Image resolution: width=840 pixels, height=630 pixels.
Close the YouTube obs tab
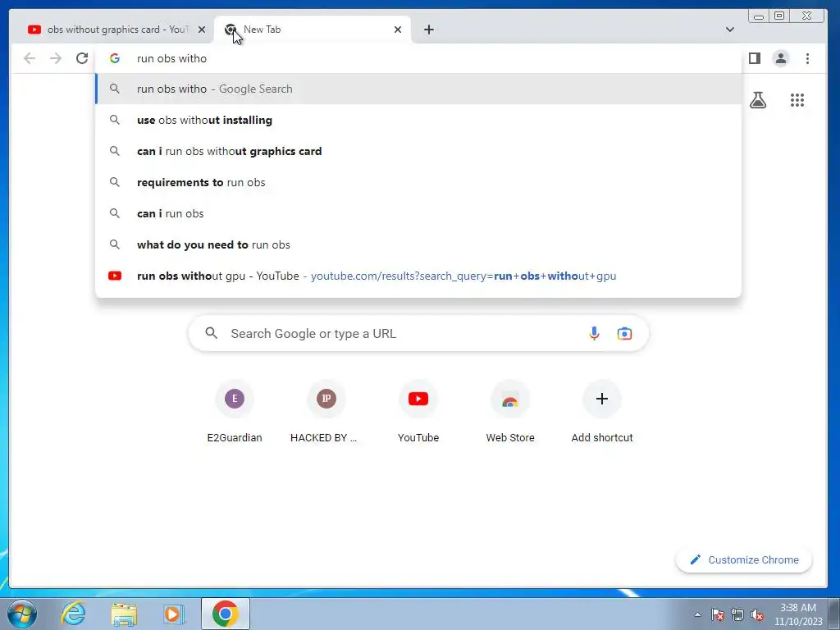(202, 30)
